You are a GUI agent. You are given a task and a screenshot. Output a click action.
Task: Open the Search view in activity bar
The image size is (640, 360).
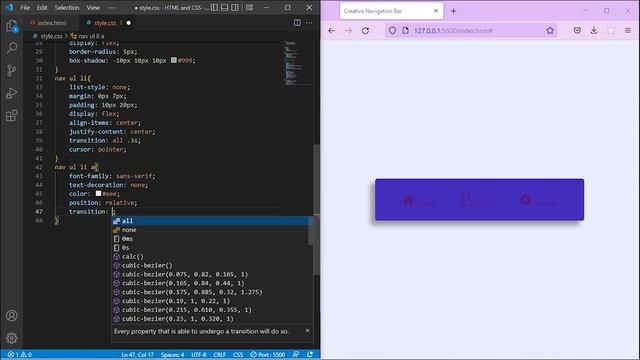click(x=12, y=48)
